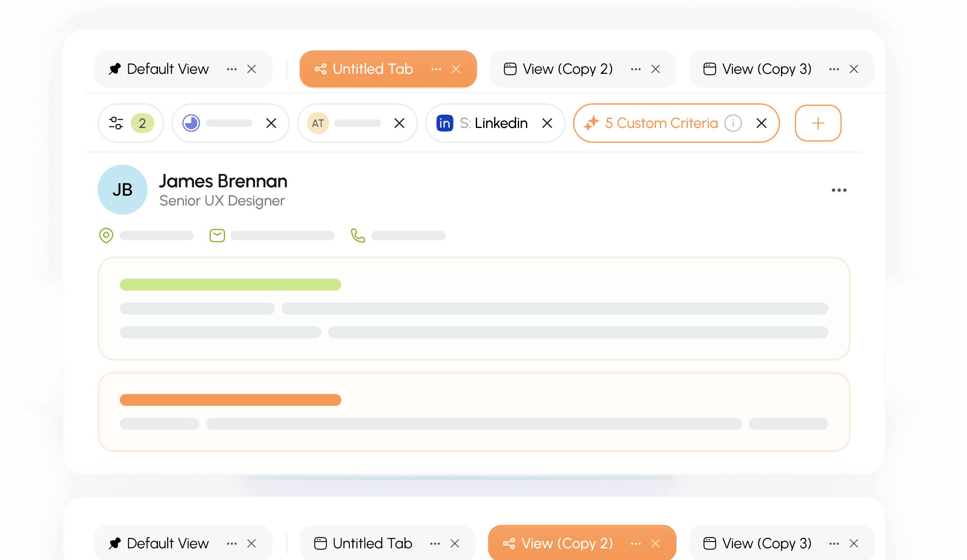
Task: Switch to the top View (Copy 2) tab
Action: (x=567, y=69)
